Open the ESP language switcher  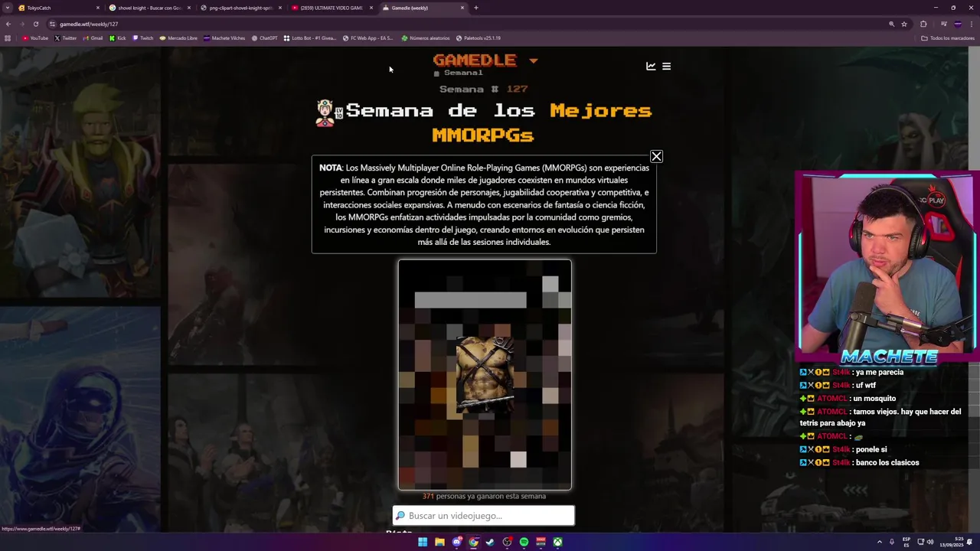(906, 542)
